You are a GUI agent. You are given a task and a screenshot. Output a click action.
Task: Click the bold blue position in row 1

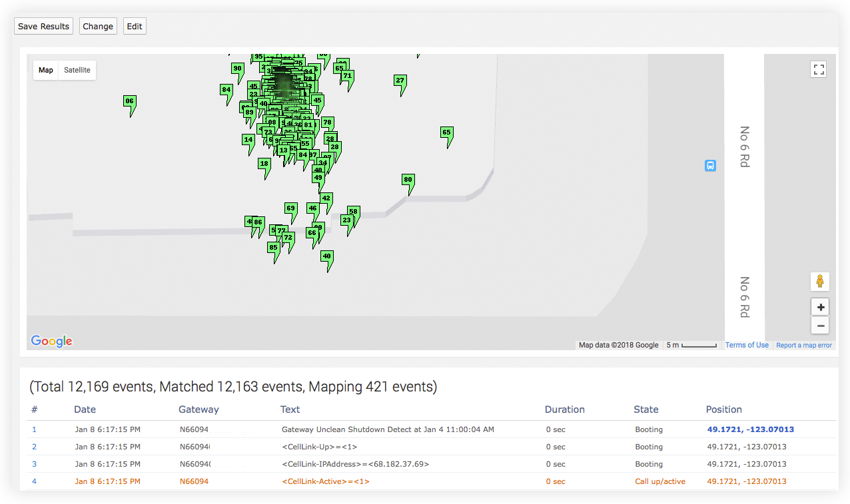pyautogui.click(x=751, y=429)
